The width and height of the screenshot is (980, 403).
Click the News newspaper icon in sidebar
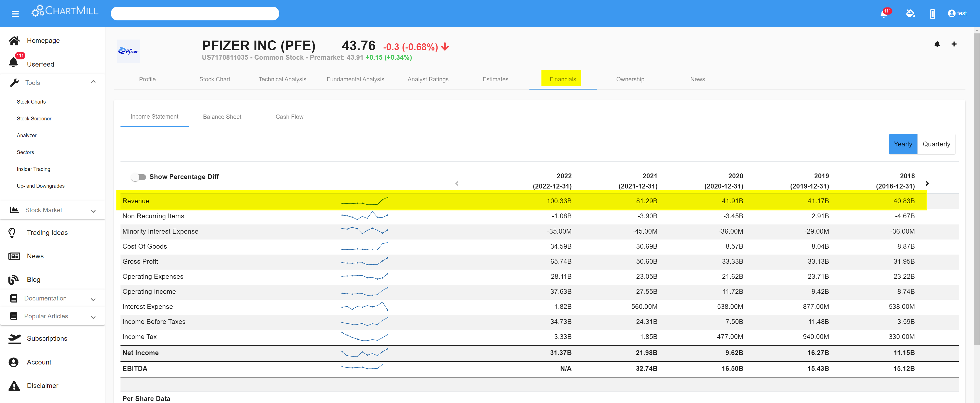click(x=14, y=256)
